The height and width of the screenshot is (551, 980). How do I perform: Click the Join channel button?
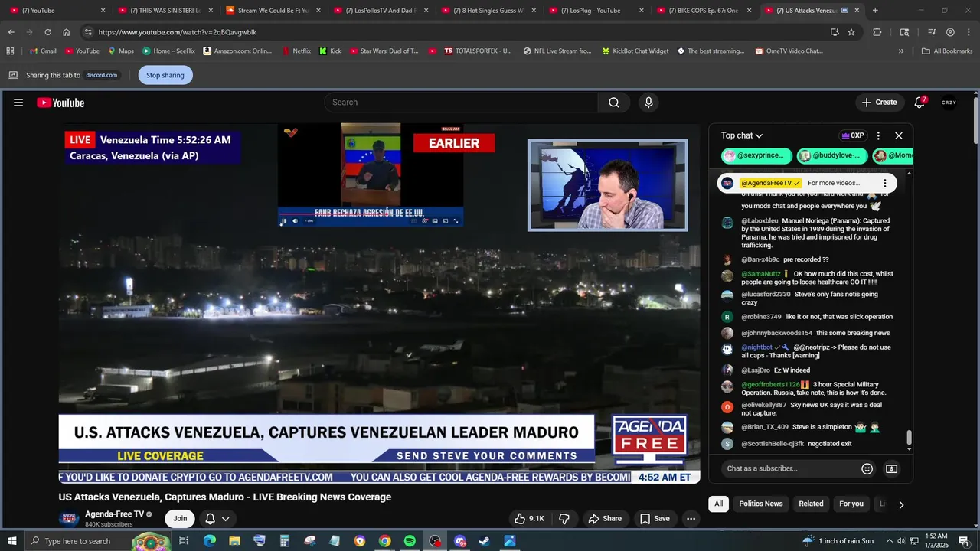180,518
